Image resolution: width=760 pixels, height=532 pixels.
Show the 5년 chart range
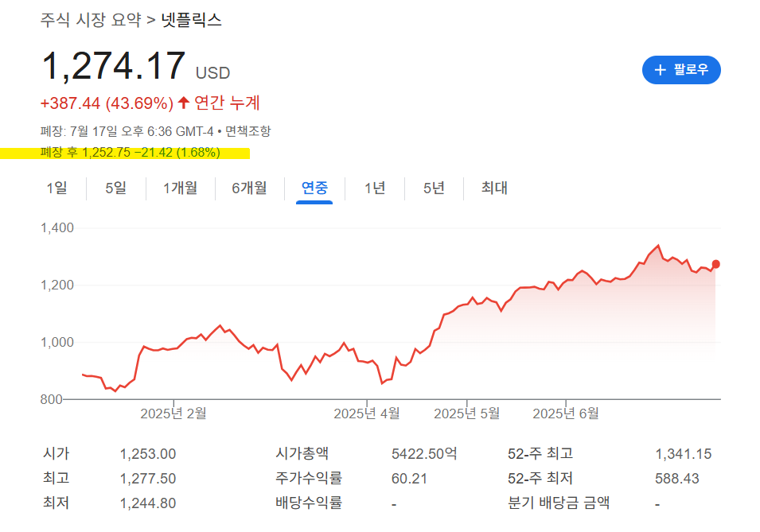click(434, 188)
